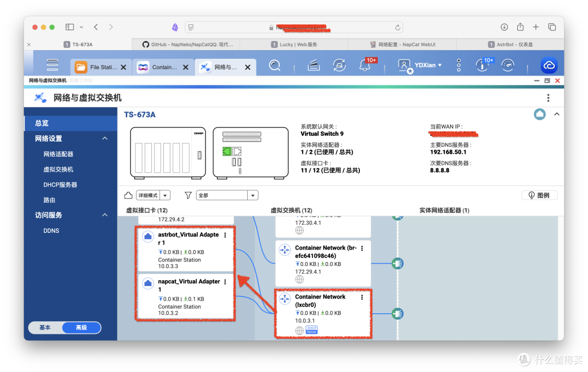This screenshot has width=588, height=372.
Task: Switch to 基本 (Basic) mode
Action: 45,327
